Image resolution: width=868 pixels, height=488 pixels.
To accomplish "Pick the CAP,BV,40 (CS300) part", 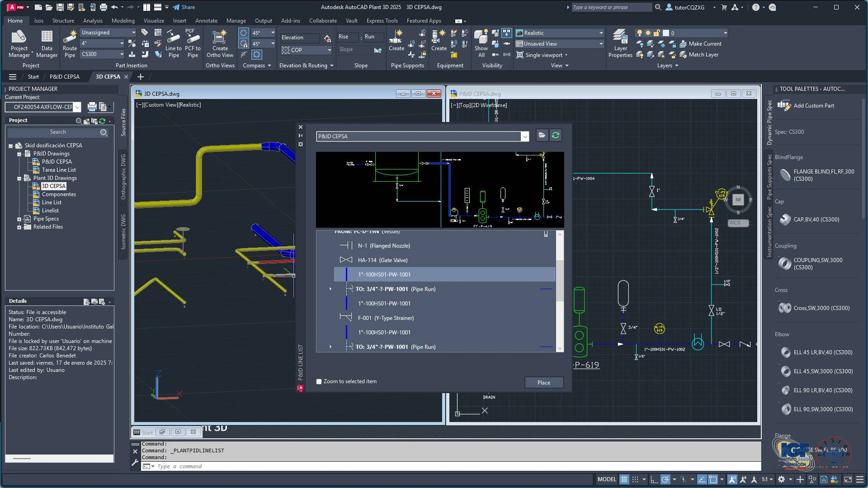I will pyautogui.click(x=810, y=220).
